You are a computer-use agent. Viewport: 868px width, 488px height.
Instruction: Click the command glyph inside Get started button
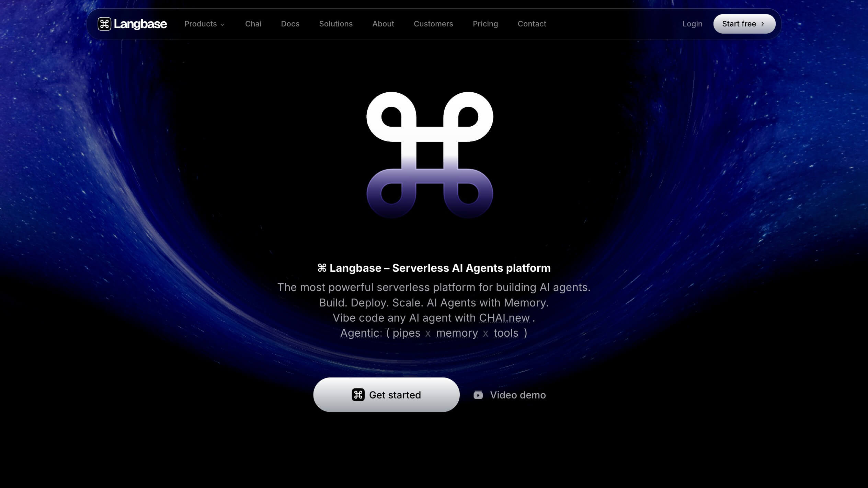coord(358,395)
